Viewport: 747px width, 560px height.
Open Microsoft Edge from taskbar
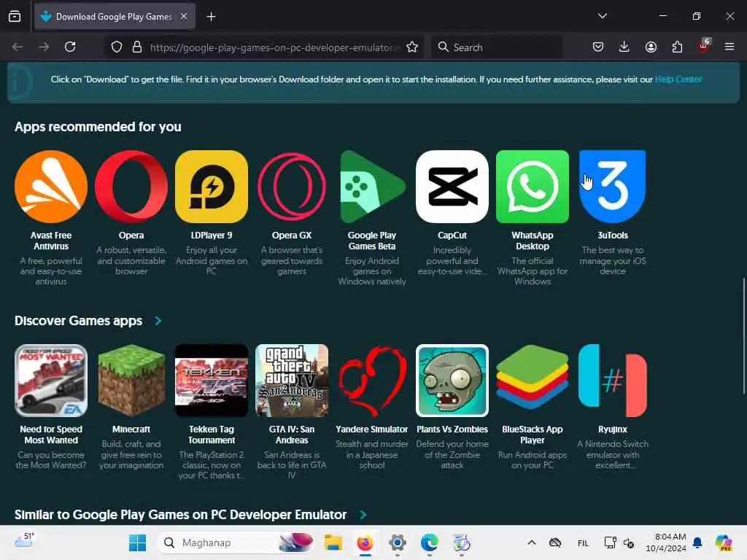click(429, 542)
